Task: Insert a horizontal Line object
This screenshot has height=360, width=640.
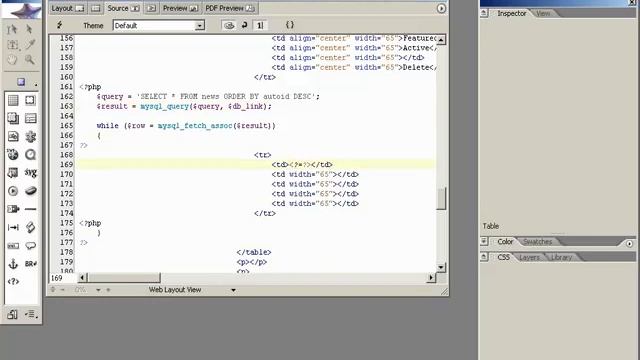Action: (31, 209)
